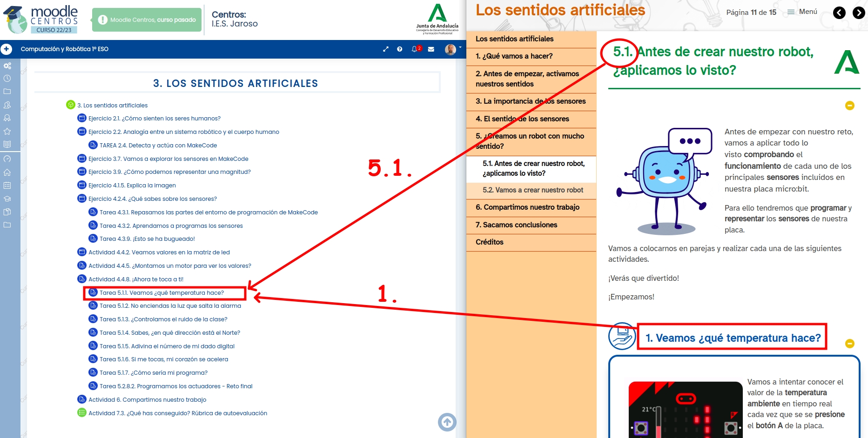Open 'Tarea 5.2.8.2. Programamos los actuadores - Reto final'
Screen dimensions: 868x438
tap(176, 386)
